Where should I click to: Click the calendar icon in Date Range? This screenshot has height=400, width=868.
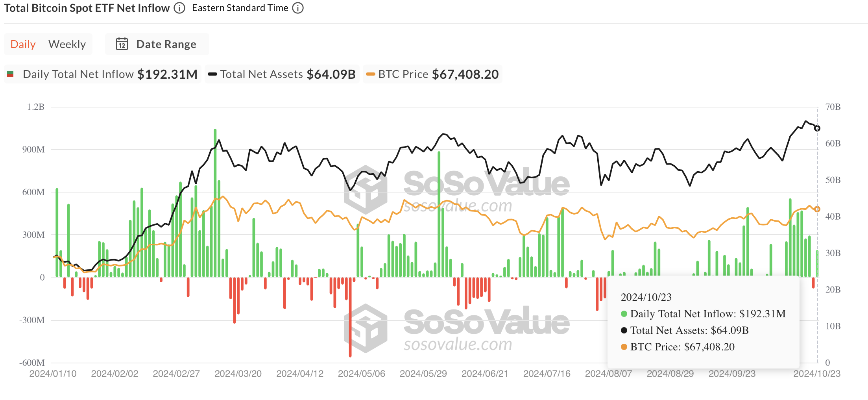click(x=122, y=44)
